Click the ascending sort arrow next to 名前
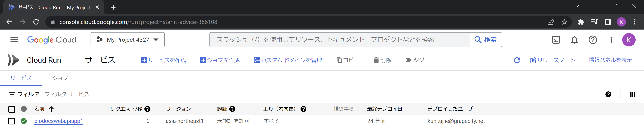The width and height of the screenshot is (644, 135). pyautogui.click(x=51, y=109)
